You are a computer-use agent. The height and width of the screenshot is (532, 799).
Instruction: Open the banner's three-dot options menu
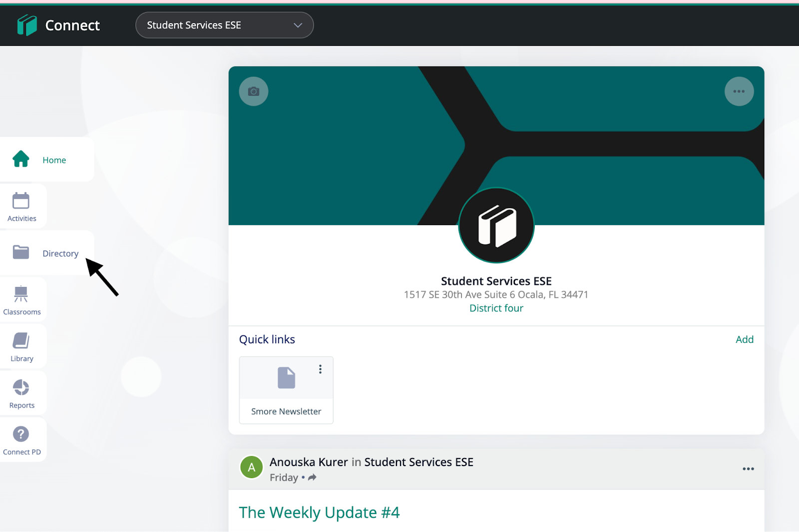(x=739, y=91)
